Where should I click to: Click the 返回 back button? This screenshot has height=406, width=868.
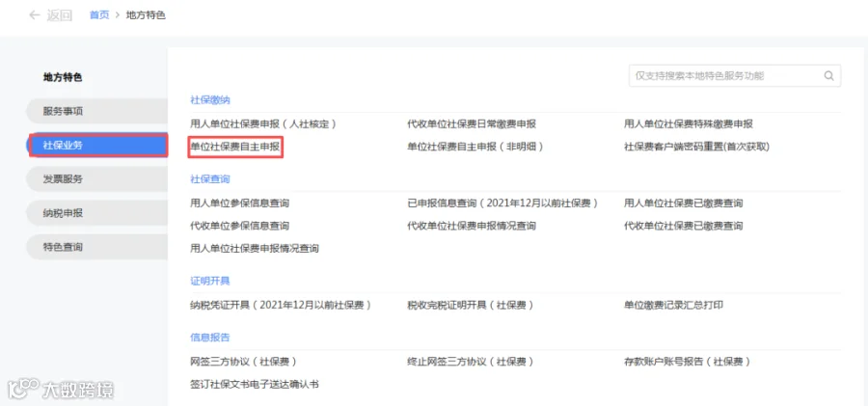point(50,15)
